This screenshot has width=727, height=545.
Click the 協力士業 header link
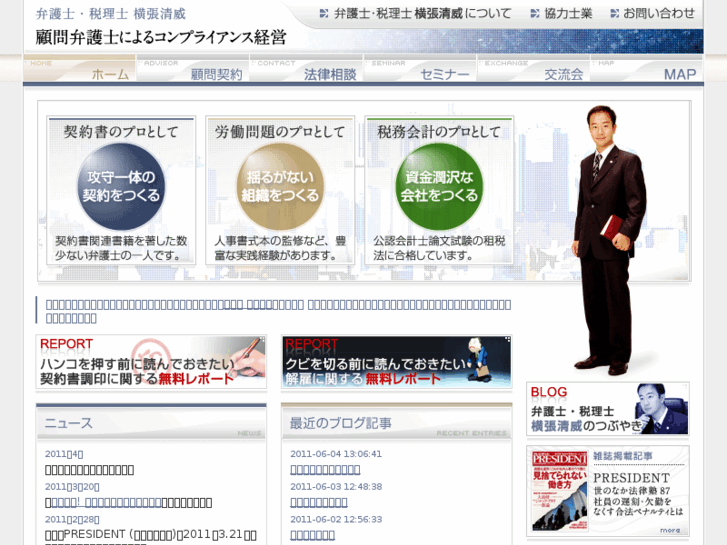point(568,13)
